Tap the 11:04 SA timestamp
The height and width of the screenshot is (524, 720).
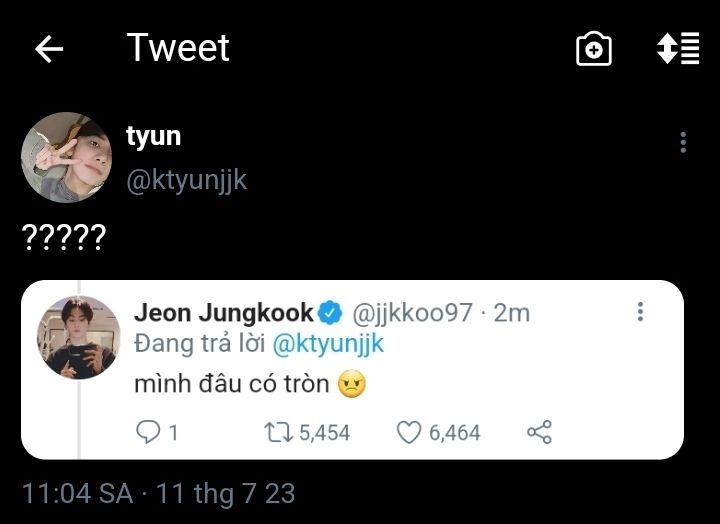click(77, 493)
